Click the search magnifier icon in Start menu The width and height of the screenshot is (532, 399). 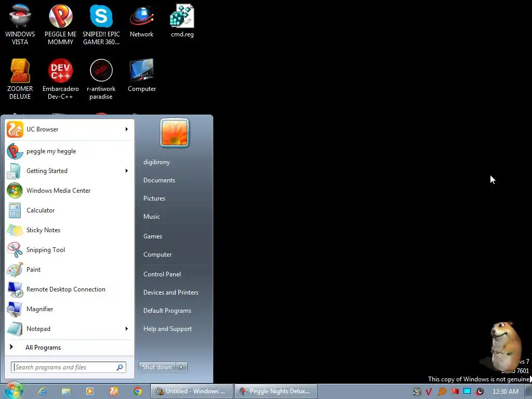pos(120,367)
